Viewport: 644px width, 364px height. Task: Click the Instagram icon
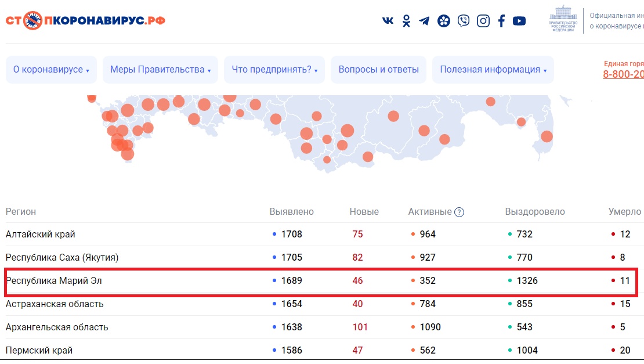483,21
